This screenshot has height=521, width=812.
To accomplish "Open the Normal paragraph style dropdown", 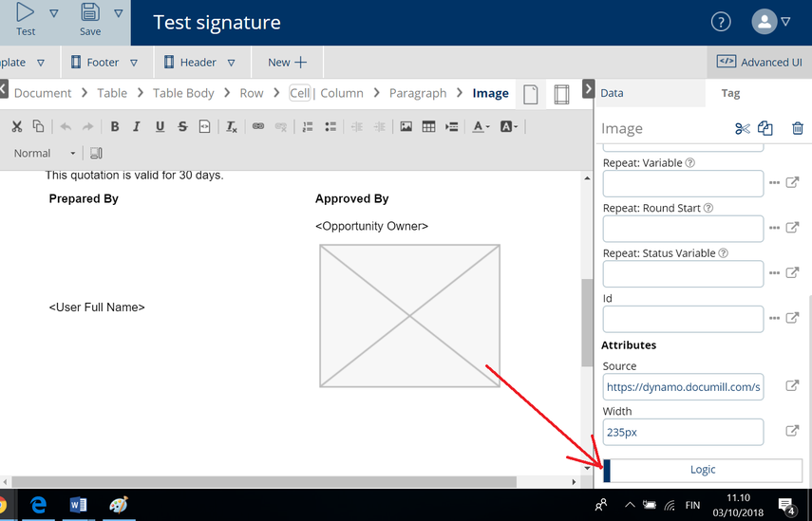I will tap(45, 153).
